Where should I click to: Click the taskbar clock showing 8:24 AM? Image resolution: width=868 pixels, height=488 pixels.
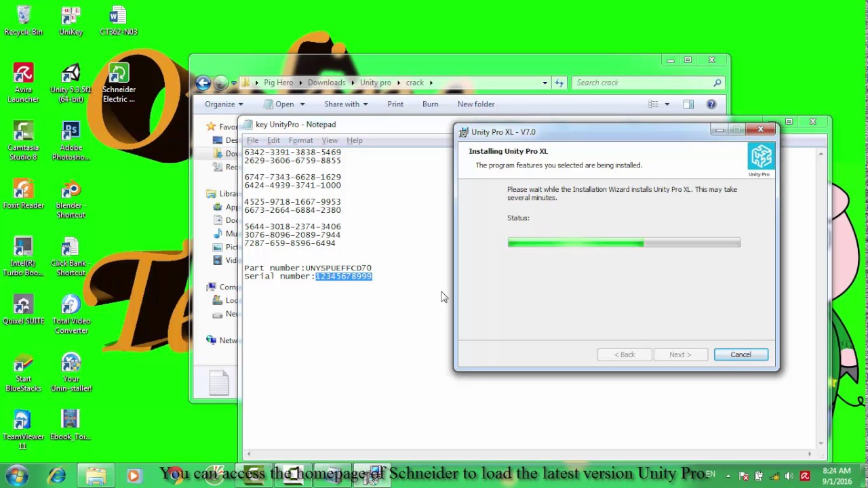[836, 476]
